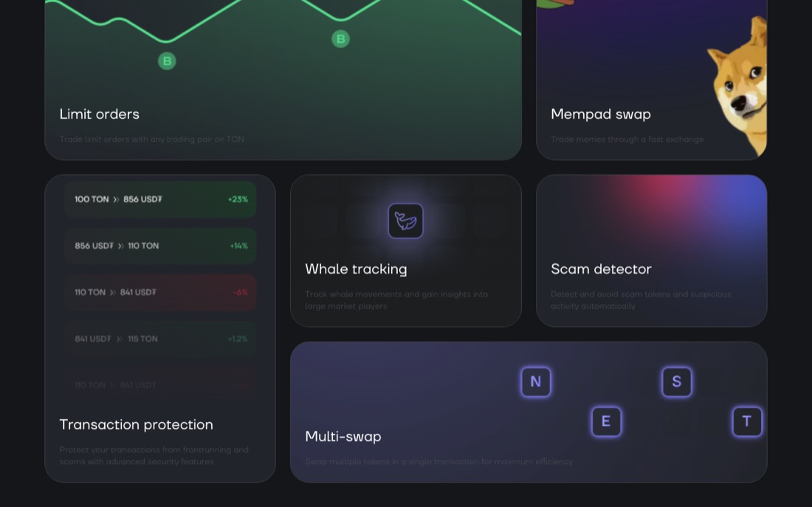This screenshot has width=812, height=507.
Task: Click the +23% value
Action: tap(238, 199)
